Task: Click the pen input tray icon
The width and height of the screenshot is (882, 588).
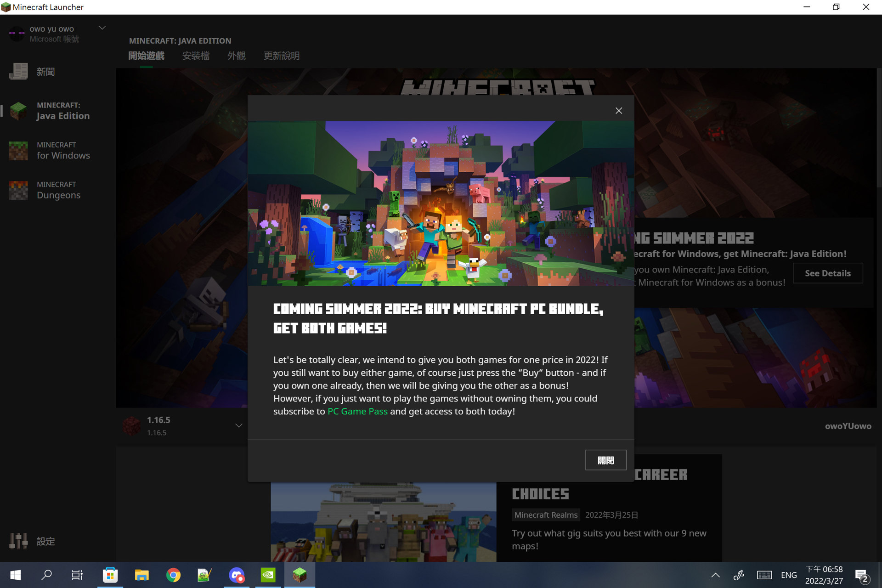Action: [739, 575]
